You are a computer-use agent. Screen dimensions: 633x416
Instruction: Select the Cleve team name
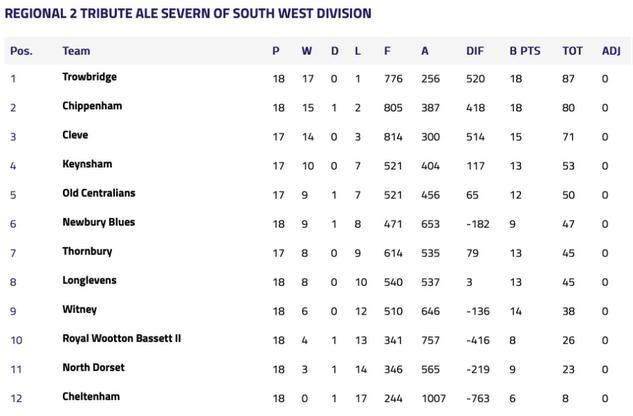coord(75,135)
